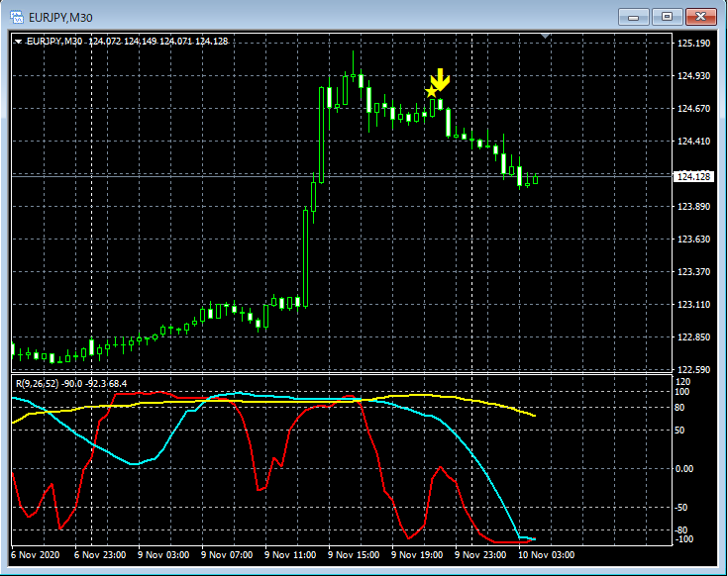Screen dimensions: 728x576
Task: Close the EURJPY,M30 chart window
Action: click(x=700, y=17)
